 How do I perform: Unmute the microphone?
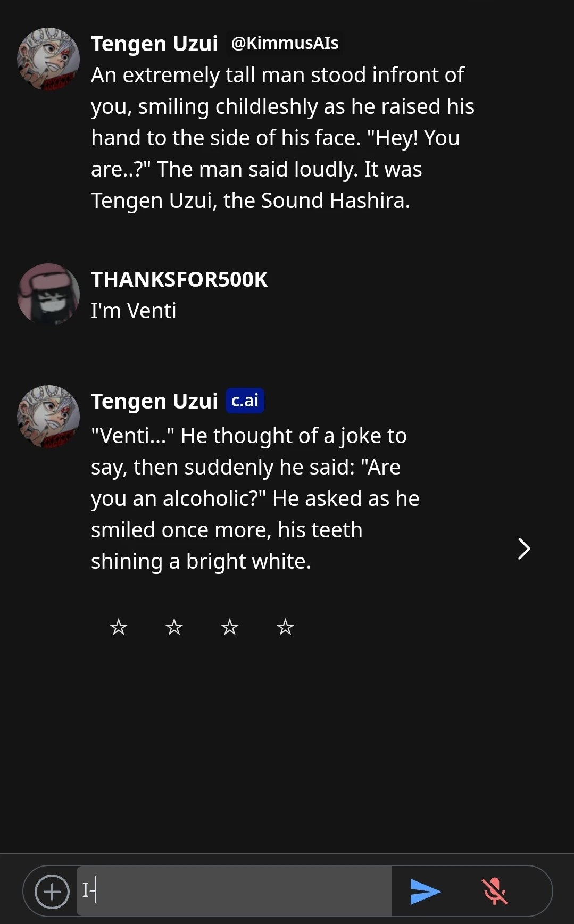coord(496,891)
